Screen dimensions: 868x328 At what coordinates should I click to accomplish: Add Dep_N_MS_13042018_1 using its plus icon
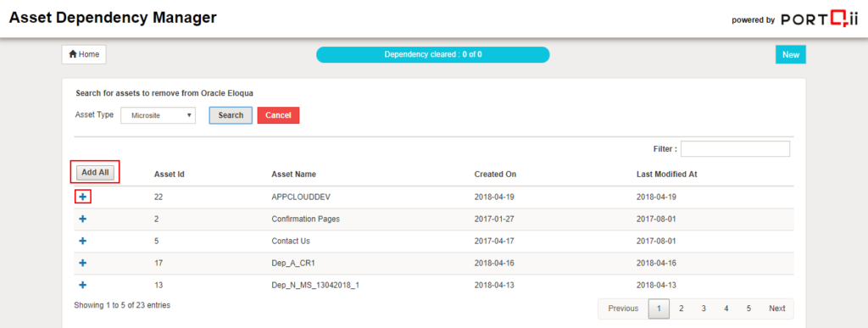coord(82,285)
